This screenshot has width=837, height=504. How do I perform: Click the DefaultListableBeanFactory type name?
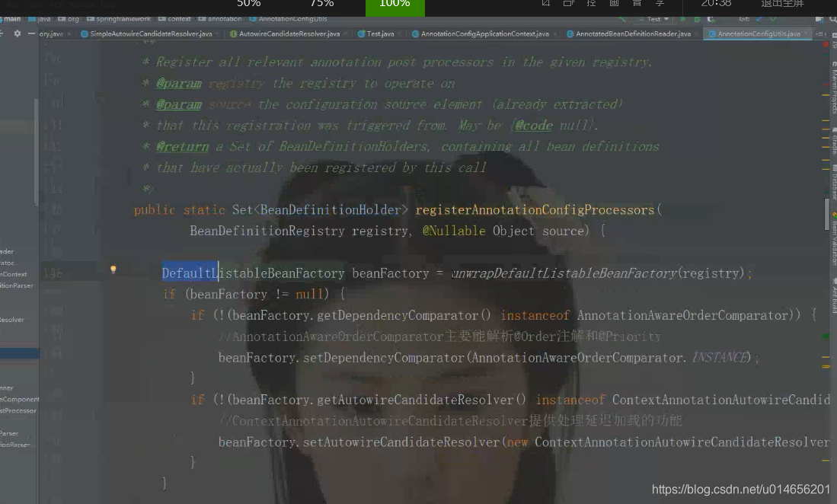click(x=254, y=273)
